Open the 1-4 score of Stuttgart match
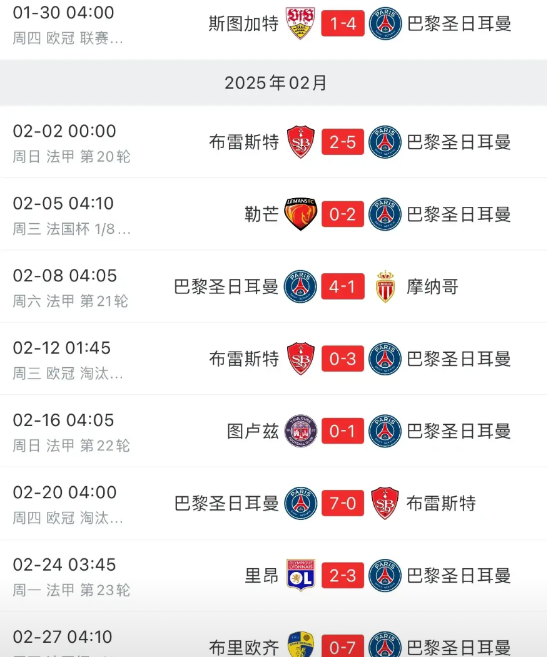Screen dimensions: 547x657 [343, 23]
